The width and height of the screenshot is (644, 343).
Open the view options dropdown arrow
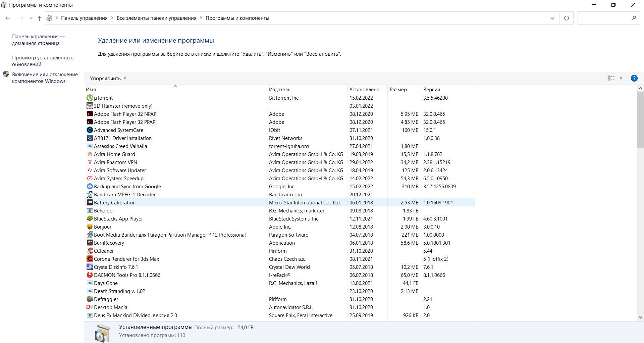pos(621,78)
